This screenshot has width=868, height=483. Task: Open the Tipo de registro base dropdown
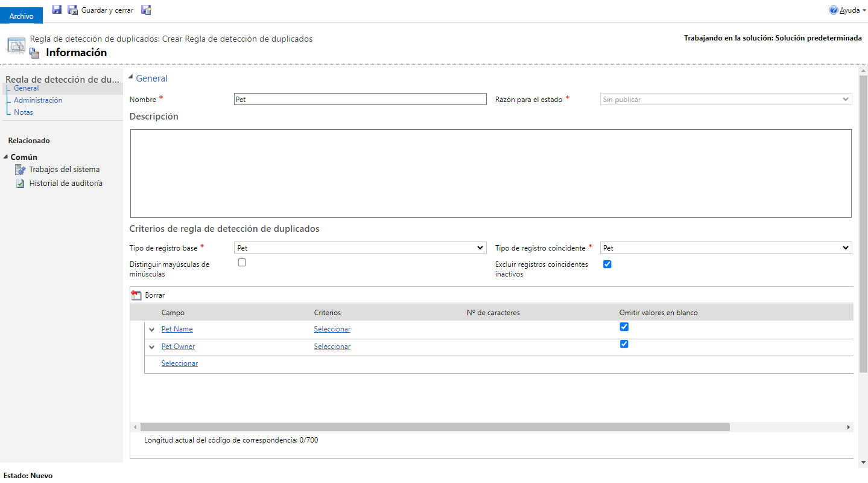(x=360, y=248)
